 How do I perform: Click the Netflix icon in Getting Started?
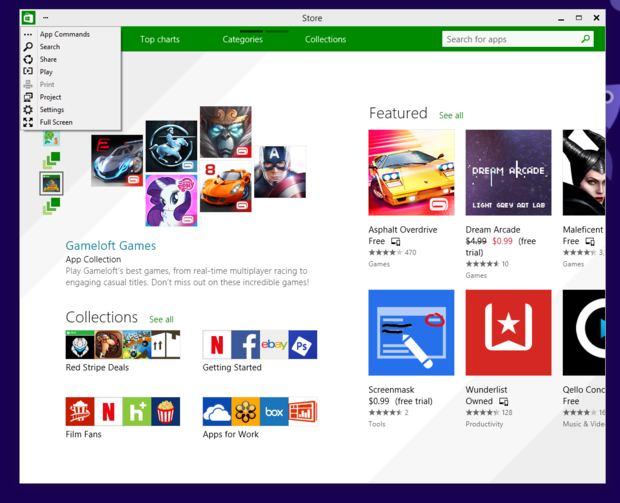(217, 345)
